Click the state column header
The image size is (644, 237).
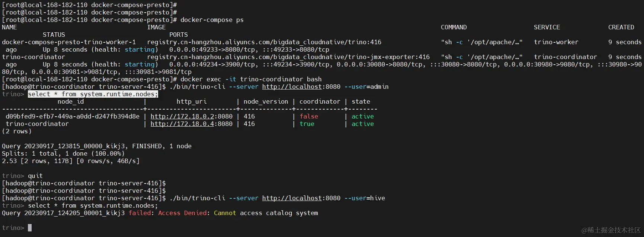361,101
